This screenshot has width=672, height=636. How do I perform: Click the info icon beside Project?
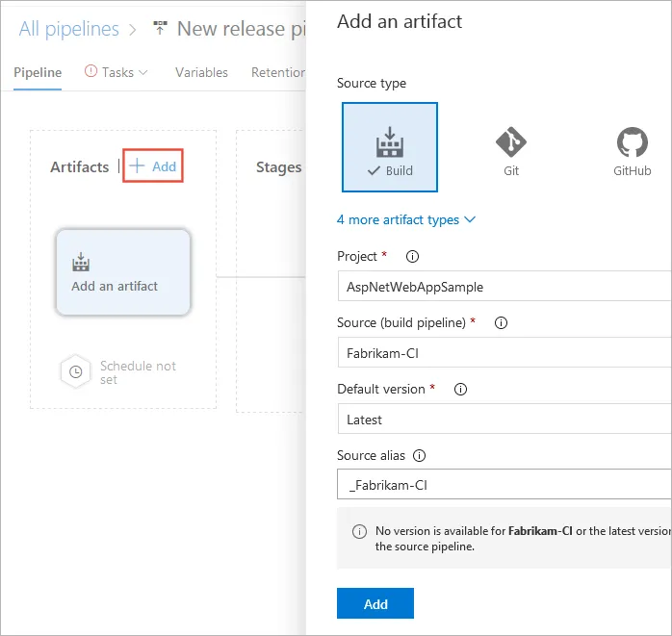click(413, 257)
